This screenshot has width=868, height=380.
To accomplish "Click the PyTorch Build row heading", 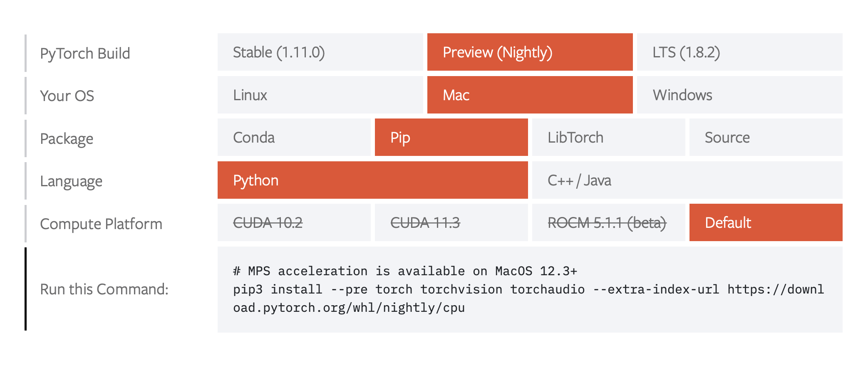I will coord(85,53).
